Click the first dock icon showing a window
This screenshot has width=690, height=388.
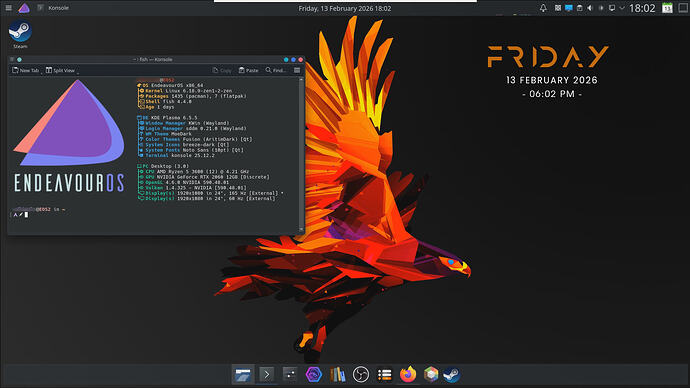pyautogui.click(x=243, y=374)
